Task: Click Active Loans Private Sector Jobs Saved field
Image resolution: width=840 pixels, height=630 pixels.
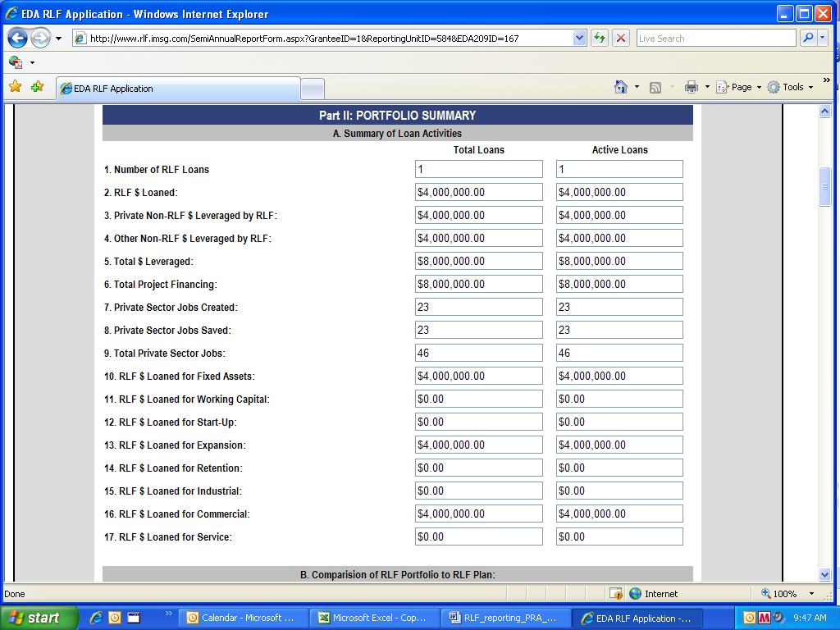Action: pos(619,330)
